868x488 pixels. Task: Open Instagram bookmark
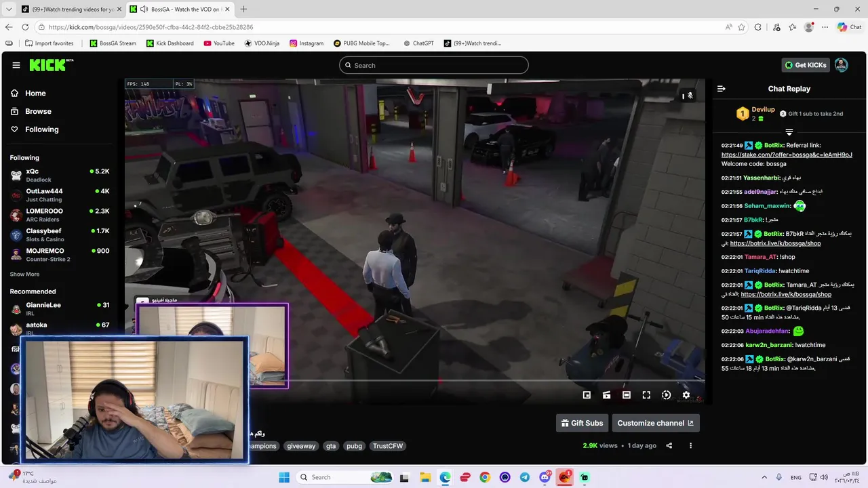click(x=307, y=43)
